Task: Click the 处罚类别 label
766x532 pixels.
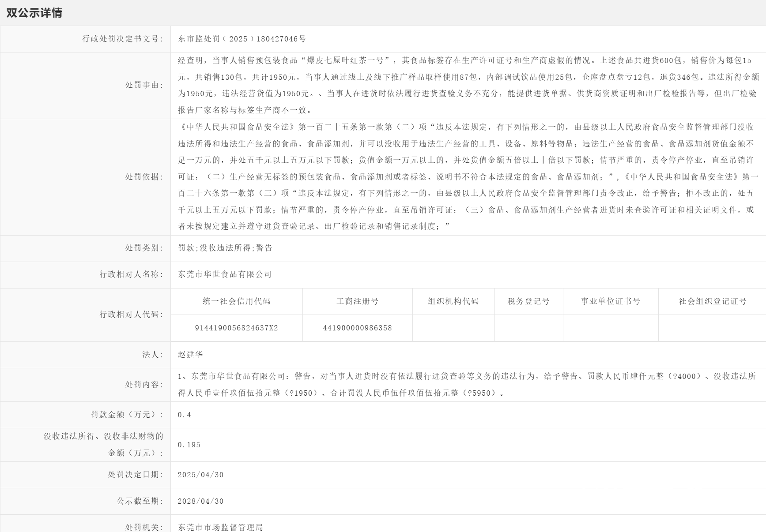Action: [144, 248]
